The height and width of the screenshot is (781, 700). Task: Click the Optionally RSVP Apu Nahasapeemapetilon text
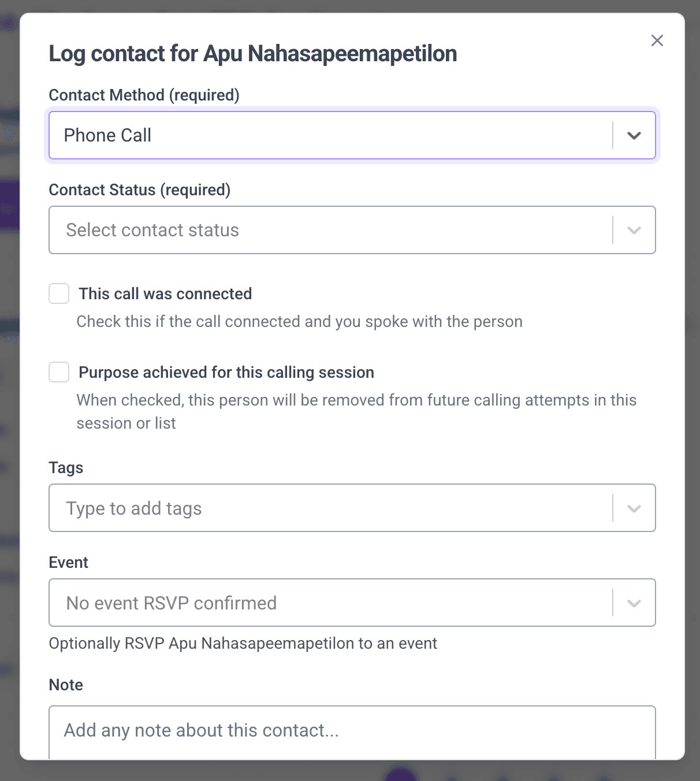(x=243, y=643)
